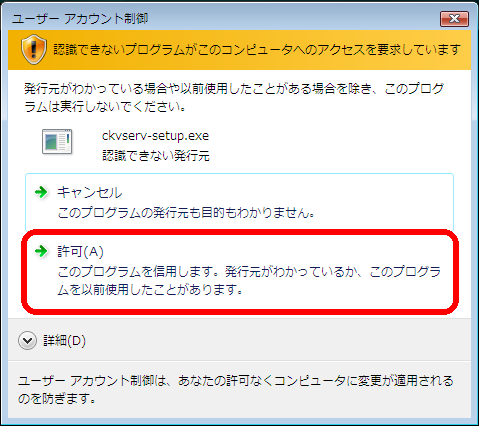The width and height of the screenshot is (479, 426).
Task: Click the 認識できない発行元 publisher label
Action: coord(156,156)
